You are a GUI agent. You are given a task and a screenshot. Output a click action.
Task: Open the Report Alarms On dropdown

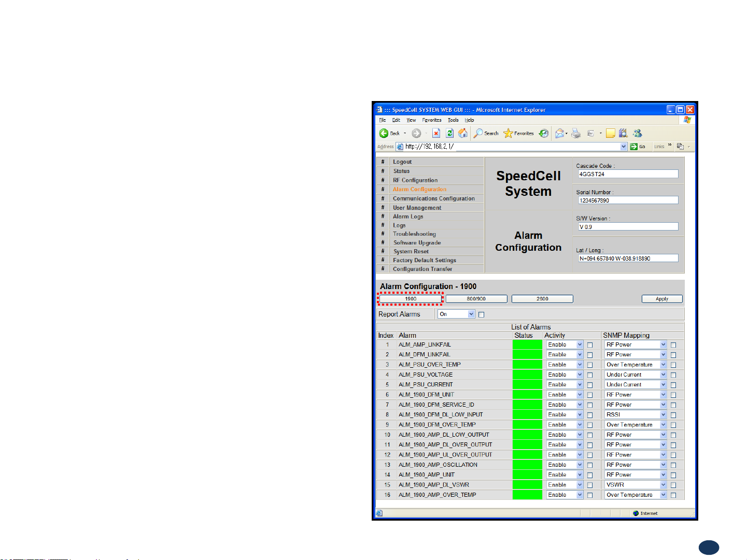tap(456, 314)
